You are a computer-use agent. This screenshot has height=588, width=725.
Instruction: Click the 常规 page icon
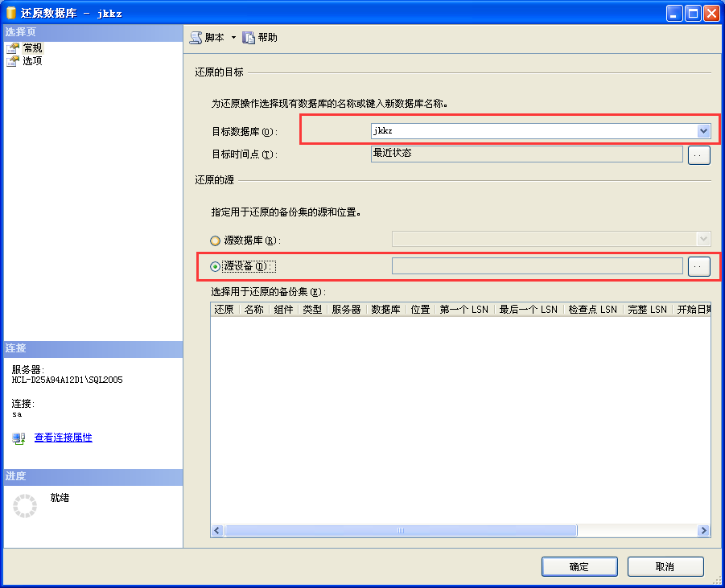click(13, 48)
